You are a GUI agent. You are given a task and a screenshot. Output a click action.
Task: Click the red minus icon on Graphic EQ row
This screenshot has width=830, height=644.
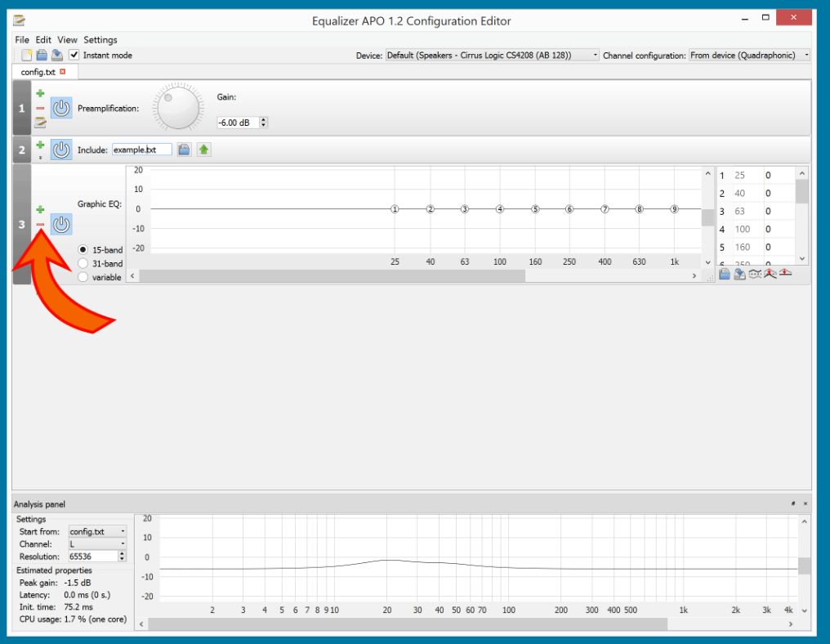coord(40,224)
